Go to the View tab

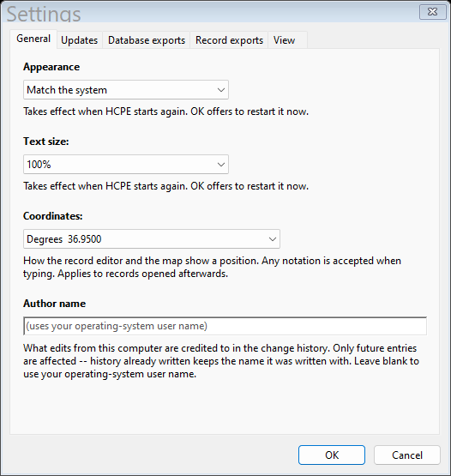click(288, 40)
